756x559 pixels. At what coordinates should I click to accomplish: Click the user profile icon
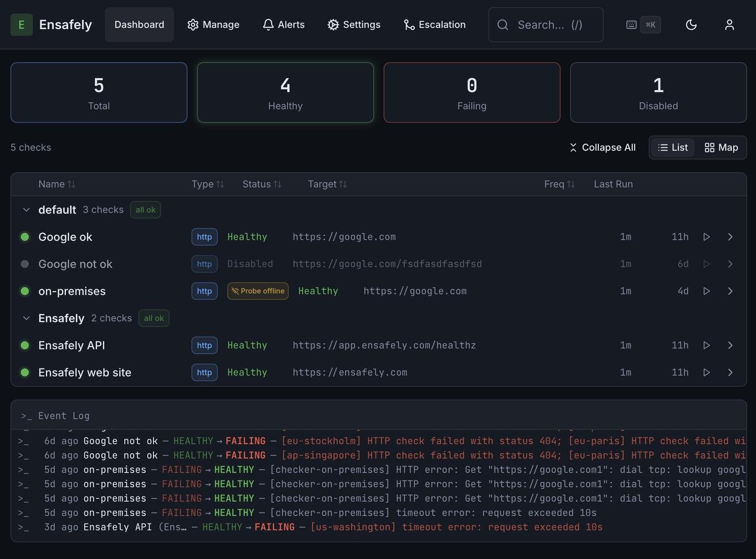tap(729, 25)
